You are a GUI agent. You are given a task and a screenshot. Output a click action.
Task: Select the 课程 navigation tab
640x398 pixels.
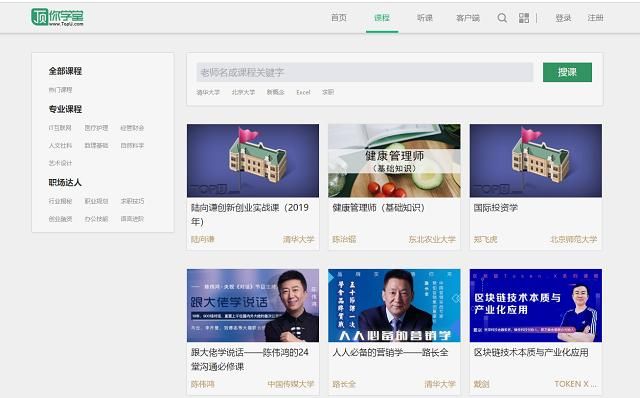[x=382, y=18]
